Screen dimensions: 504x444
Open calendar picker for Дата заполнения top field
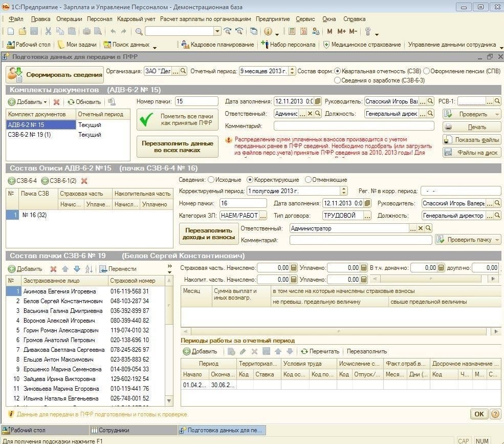[x=318, y=101]
